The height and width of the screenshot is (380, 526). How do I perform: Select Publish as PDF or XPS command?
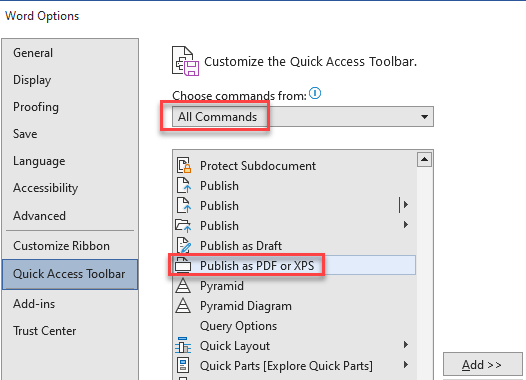294,265
